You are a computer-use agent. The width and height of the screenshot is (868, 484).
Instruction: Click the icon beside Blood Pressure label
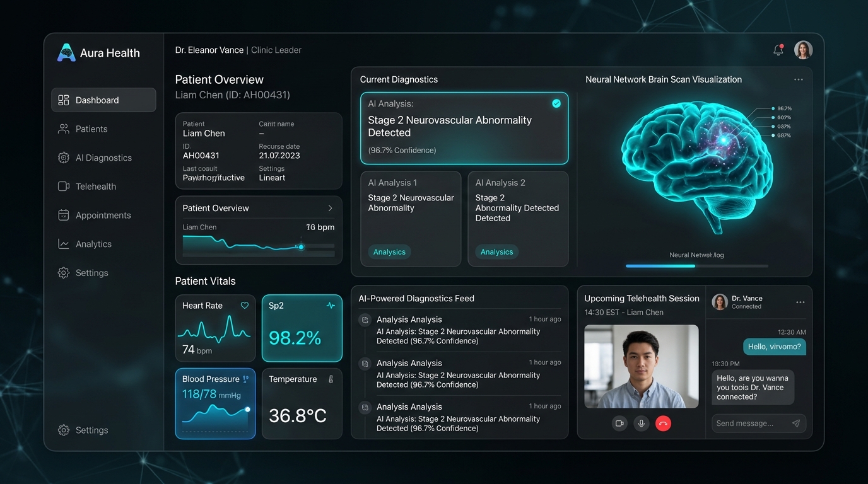tap(245, 379)
